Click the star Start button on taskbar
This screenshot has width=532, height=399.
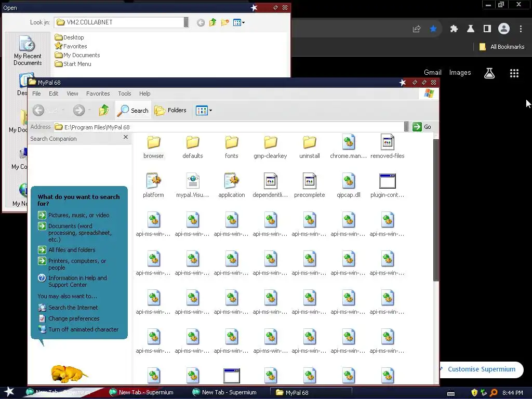(9, 392)
